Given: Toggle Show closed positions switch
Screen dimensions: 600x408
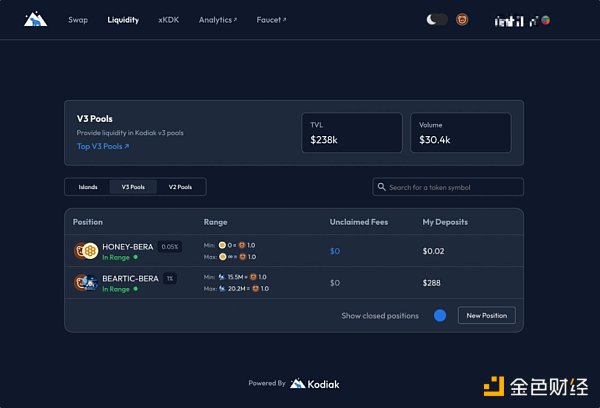Looking at the screenshot, I should (439, 316).
